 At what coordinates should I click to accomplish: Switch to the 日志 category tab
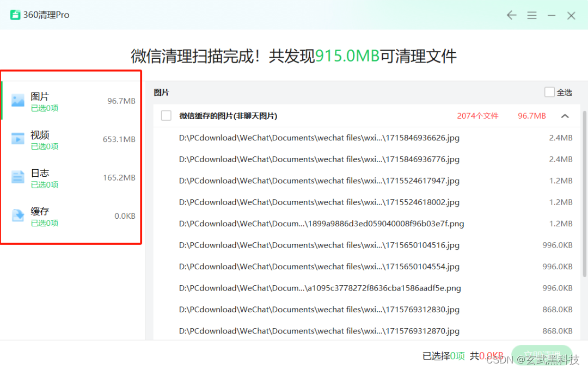pos(72,177)
